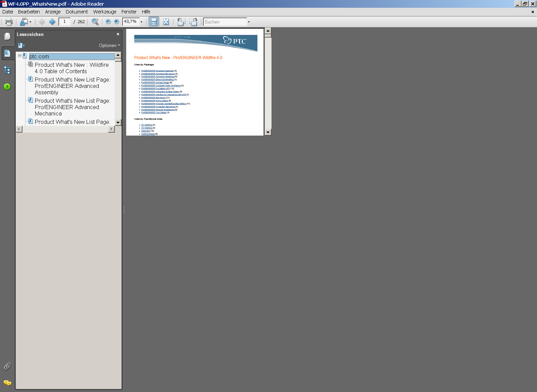Screen dimensions: 537x392
Task: Rotate view clockwise icon
Action: 193,22
